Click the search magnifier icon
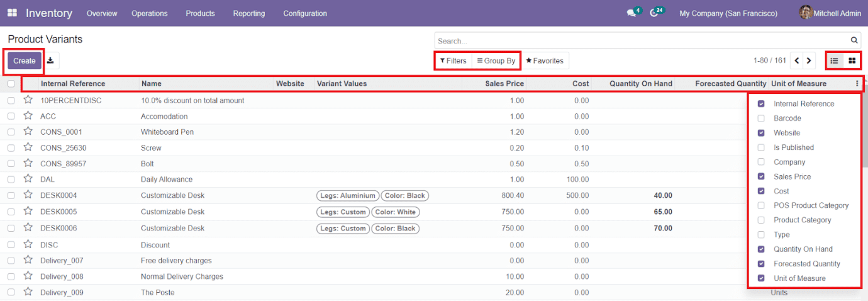Image resolution: width=868 pixels, height=301 pixels. point(854,41)
